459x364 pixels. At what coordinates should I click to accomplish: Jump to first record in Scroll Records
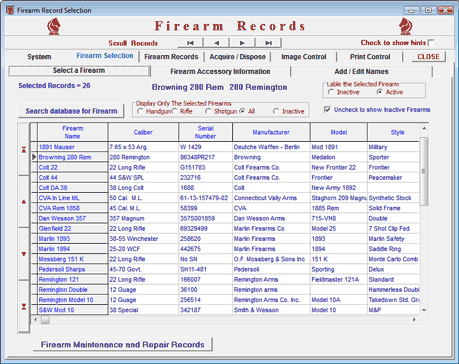pos(190,43)
